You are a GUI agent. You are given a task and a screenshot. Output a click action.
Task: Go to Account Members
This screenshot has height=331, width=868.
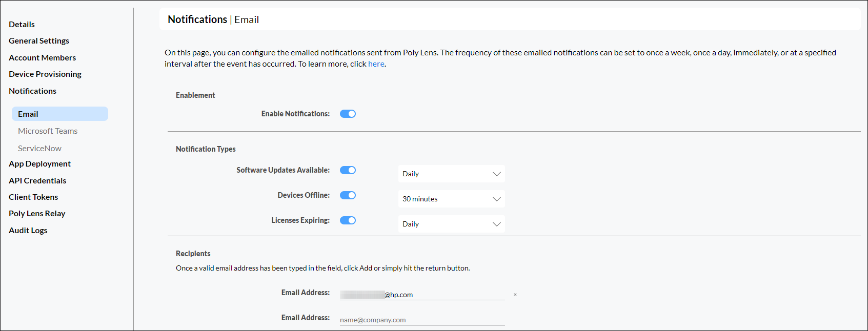click(x=42, y=57)
